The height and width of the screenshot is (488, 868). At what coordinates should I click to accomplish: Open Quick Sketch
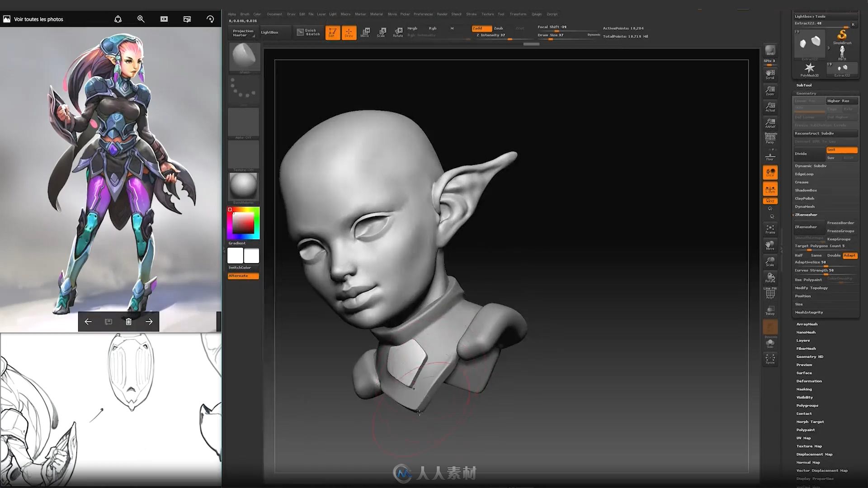(308, 32)
